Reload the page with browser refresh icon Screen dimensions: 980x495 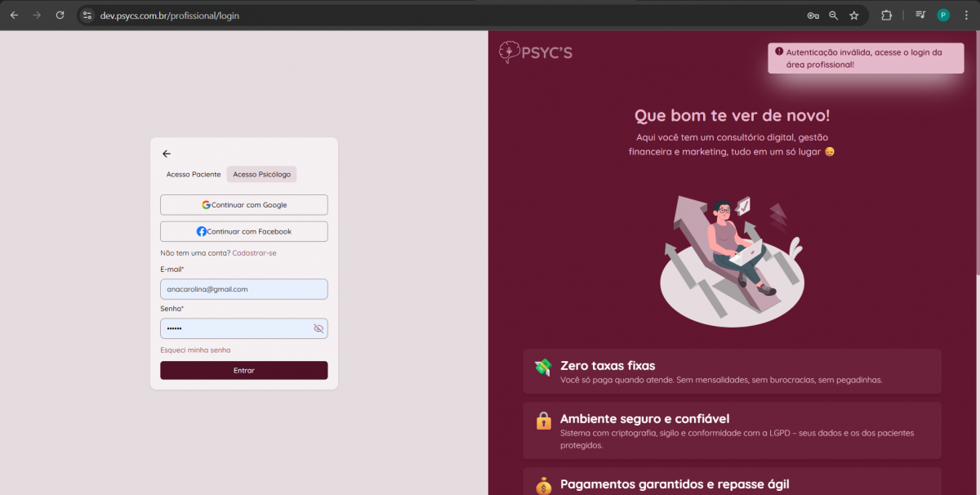60,16
